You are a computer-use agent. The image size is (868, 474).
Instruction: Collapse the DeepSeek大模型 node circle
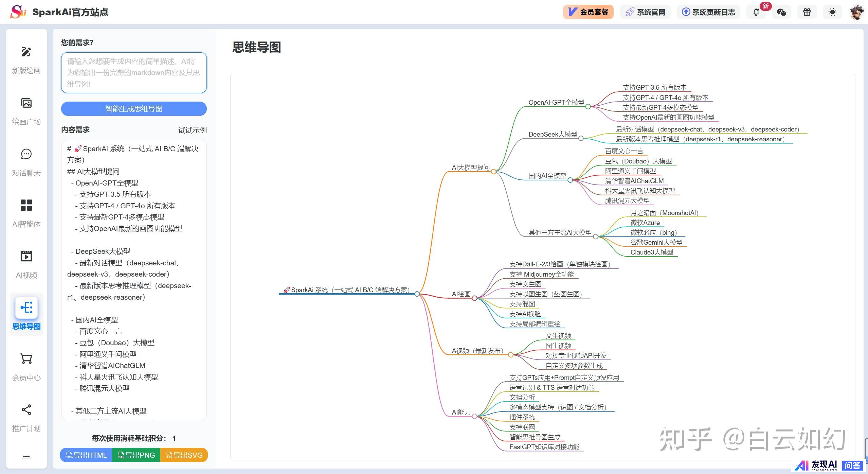coord(581,138)
